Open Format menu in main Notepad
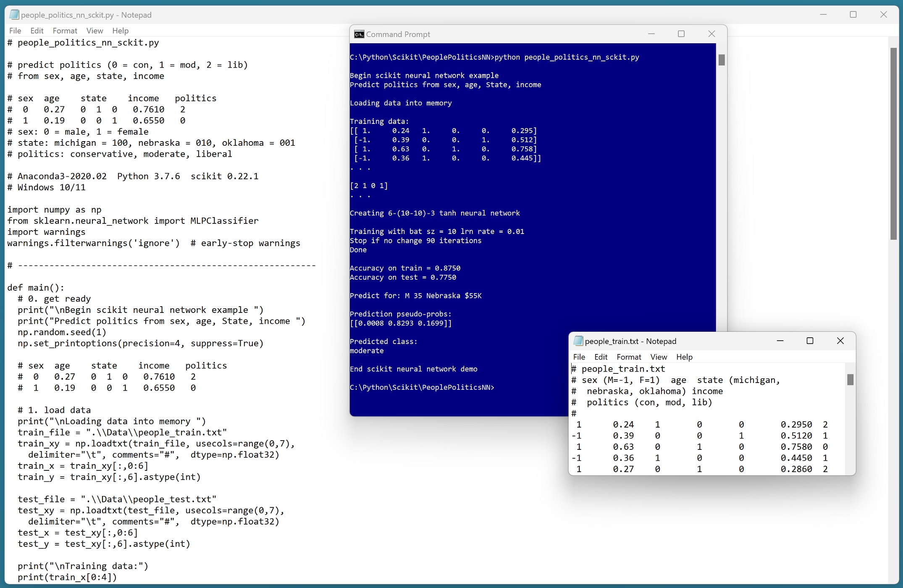The image size is (903, 588). 65,31
